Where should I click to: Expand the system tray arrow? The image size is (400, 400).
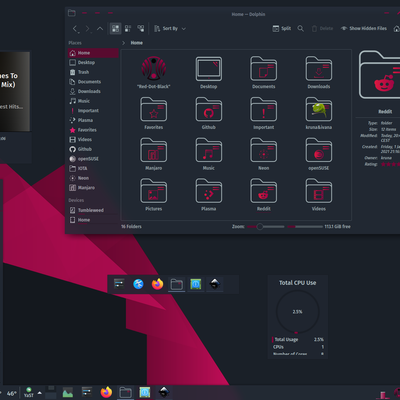(x=40, y=393)
